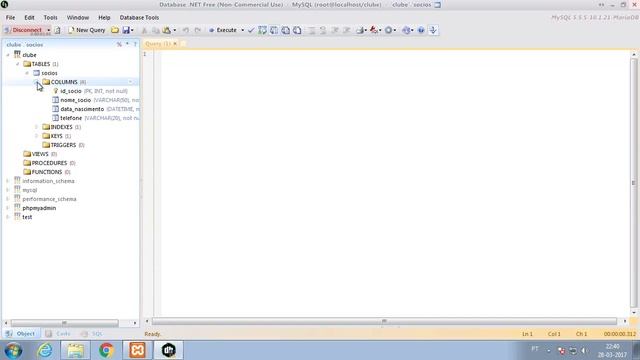Screen dimensions: 640x360
Task: Expand the phpmyadmin database
Action: [8, 208]
